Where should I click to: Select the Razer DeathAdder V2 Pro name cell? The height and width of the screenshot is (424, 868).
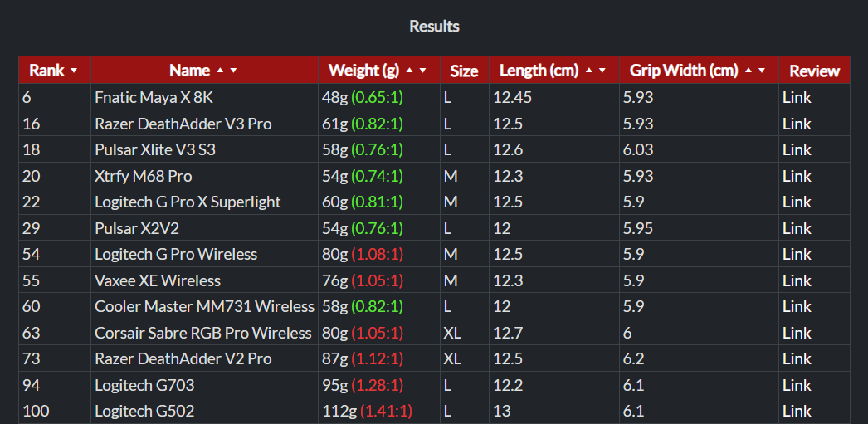pos(204,358)
